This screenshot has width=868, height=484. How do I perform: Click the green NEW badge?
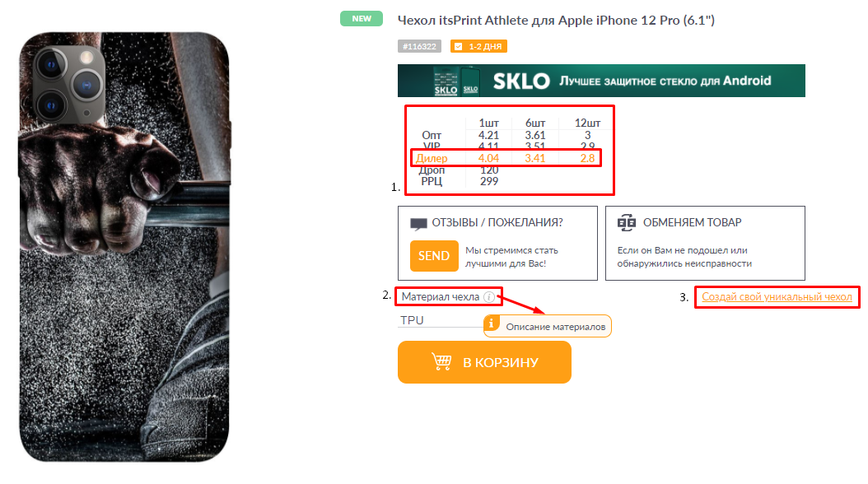[x=362, y=19]
